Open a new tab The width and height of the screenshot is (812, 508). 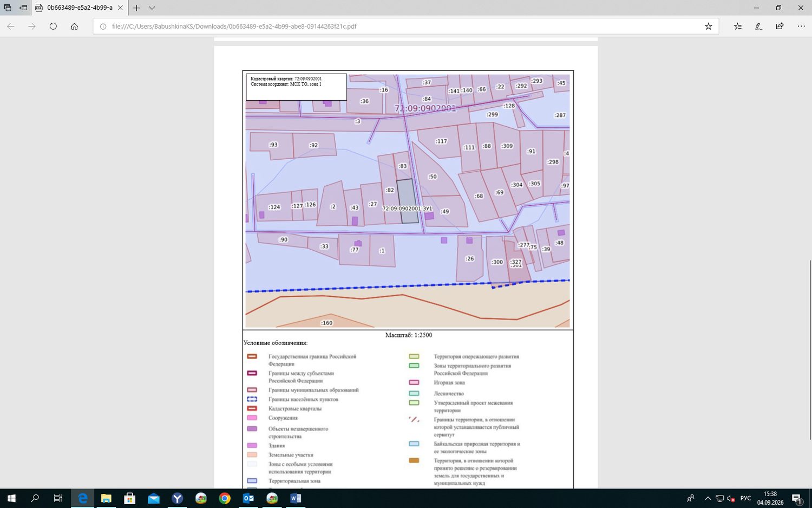136,8
